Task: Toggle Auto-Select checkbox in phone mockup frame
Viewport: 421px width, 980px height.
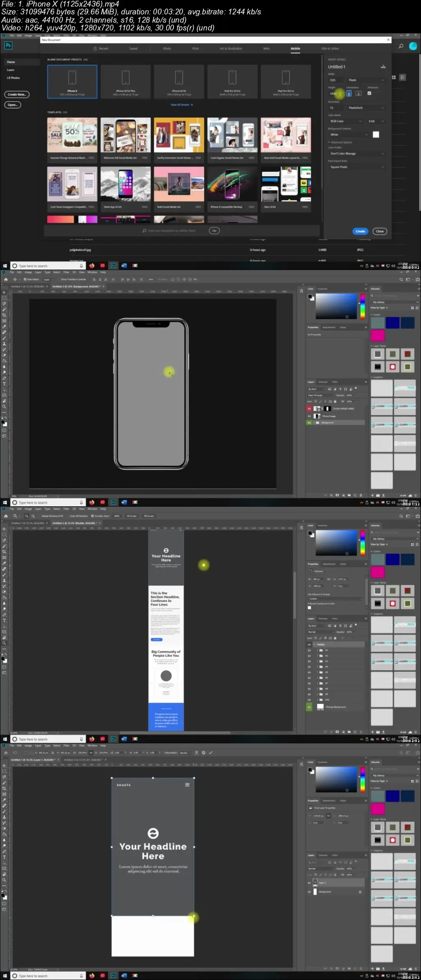Action: pyautogui.click(x=25, y=279)
